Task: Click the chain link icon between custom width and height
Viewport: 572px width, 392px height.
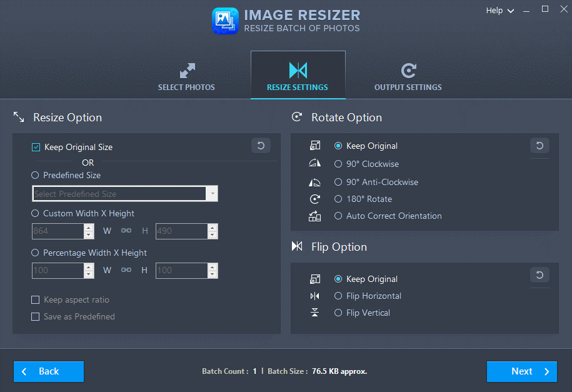Action: pyautogui.click(x=126, y=231)
